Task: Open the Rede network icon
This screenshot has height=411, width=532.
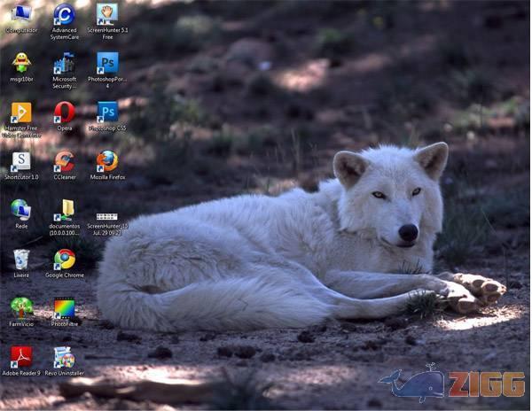Action: pos(21,210)
